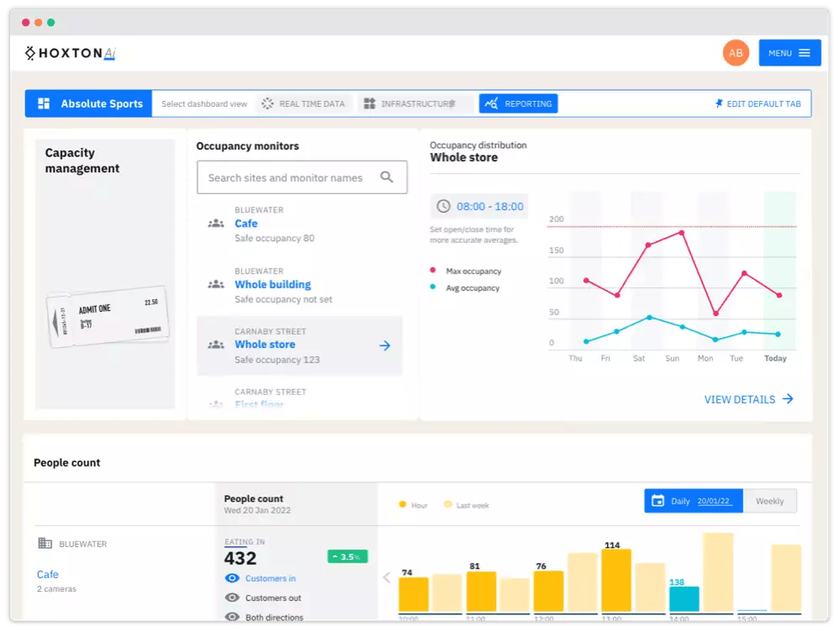Click the arrow icon after VIEW DETAILS
840x632 pixels.
788,399
